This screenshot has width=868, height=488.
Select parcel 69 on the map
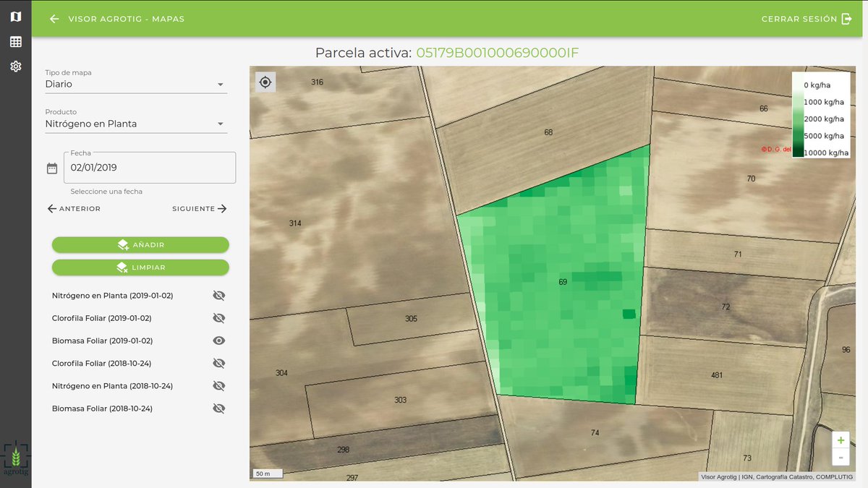click(x=563, y=282)
